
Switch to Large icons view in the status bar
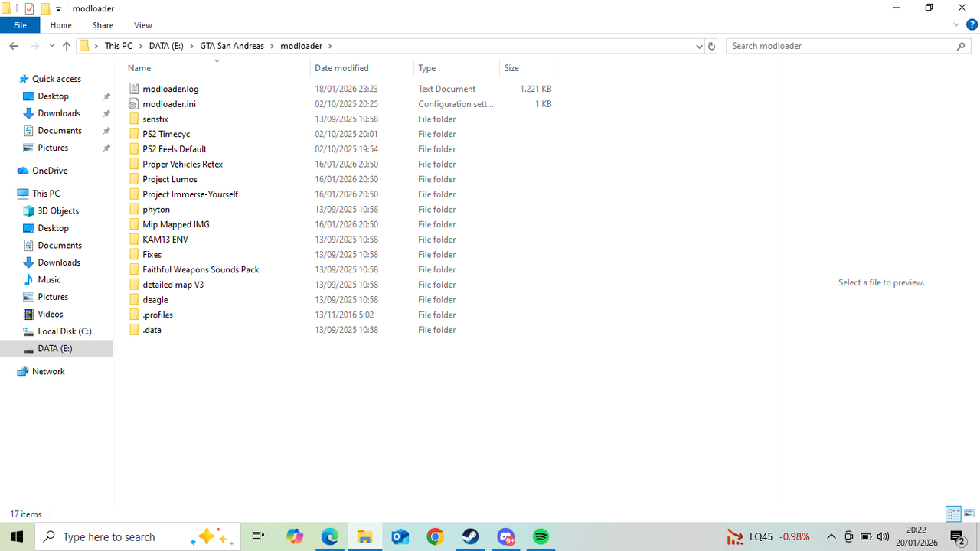(x=969, y=514)
